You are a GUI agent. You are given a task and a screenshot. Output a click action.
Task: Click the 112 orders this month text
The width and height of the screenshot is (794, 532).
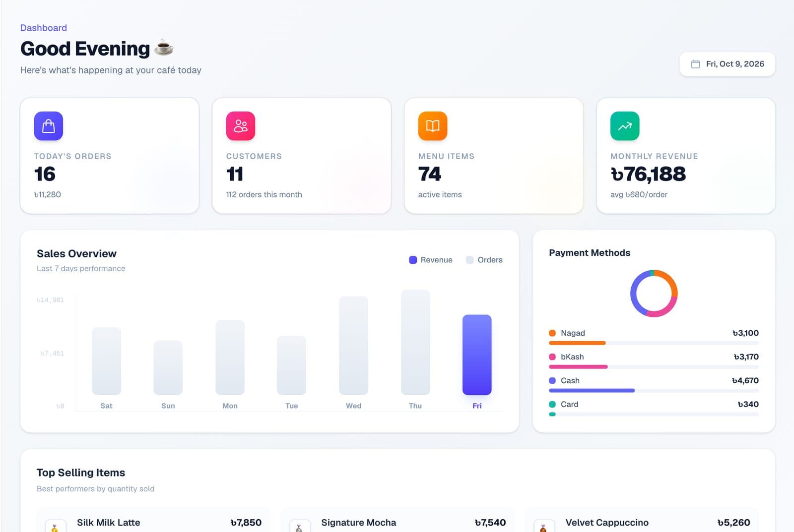coord(264,194)
